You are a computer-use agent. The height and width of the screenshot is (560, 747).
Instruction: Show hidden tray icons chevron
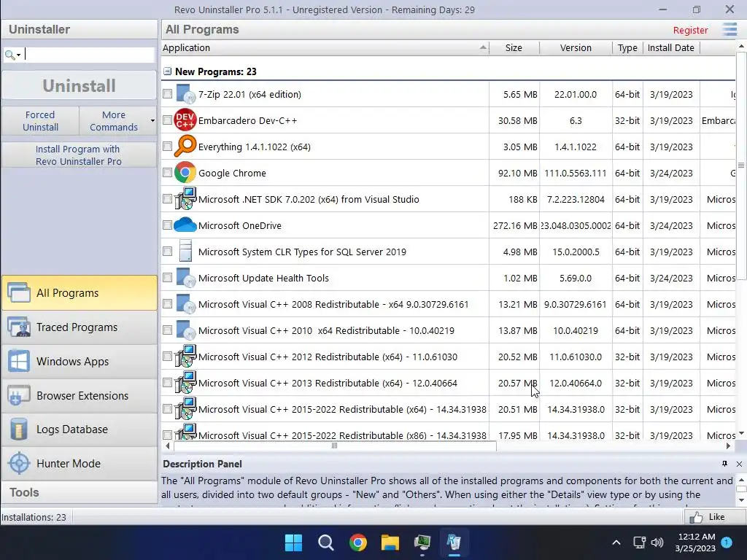616,542
